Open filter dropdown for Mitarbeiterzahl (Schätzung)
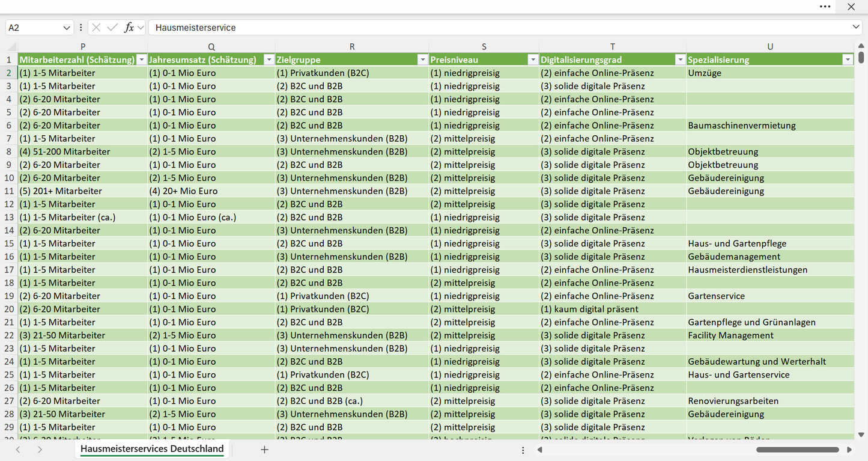868x461 pixels. (x=142, y=60)
